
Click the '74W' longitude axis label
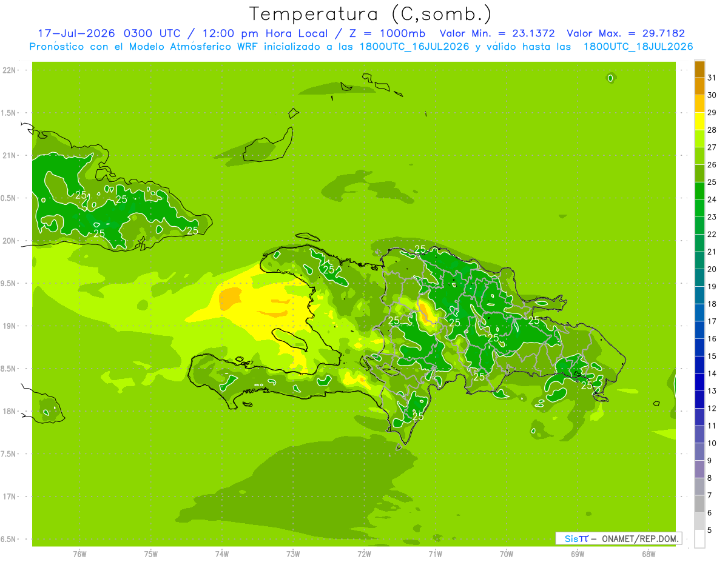point(222,554)
